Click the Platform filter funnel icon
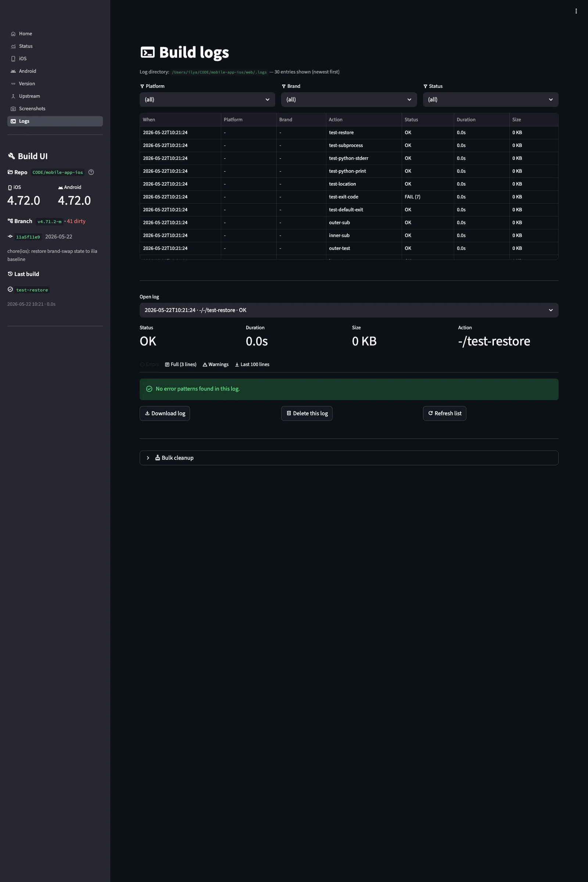Screen dimensions: 588x882 click(x=142, y=86)
